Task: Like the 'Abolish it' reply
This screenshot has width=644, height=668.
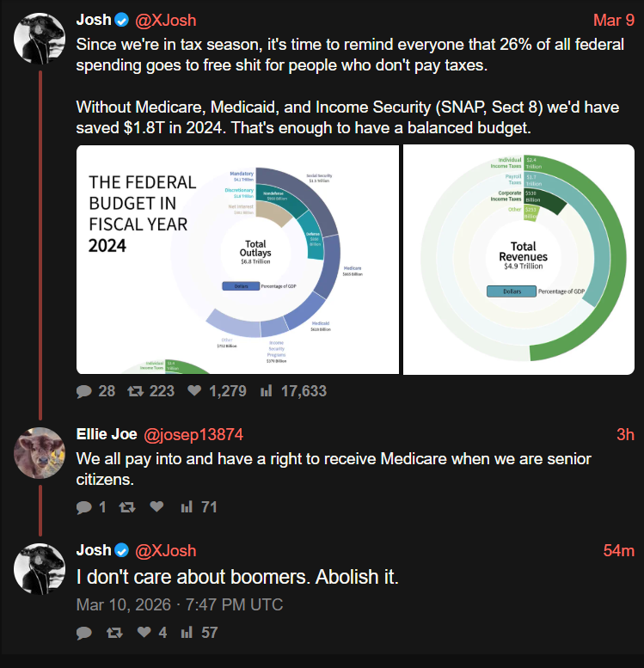Action: pos(144,633)
